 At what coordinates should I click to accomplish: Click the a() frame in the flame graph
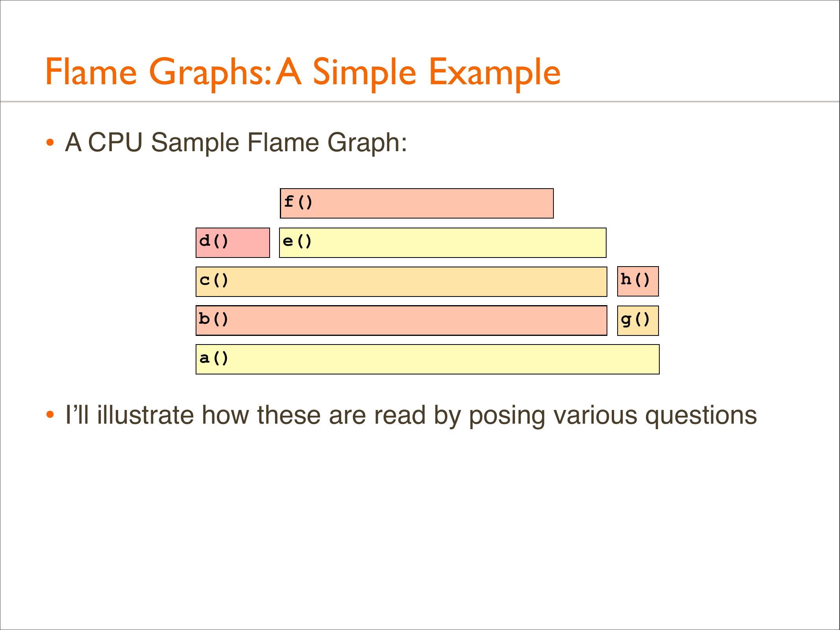pyautogui.click(x=427, y=359)
